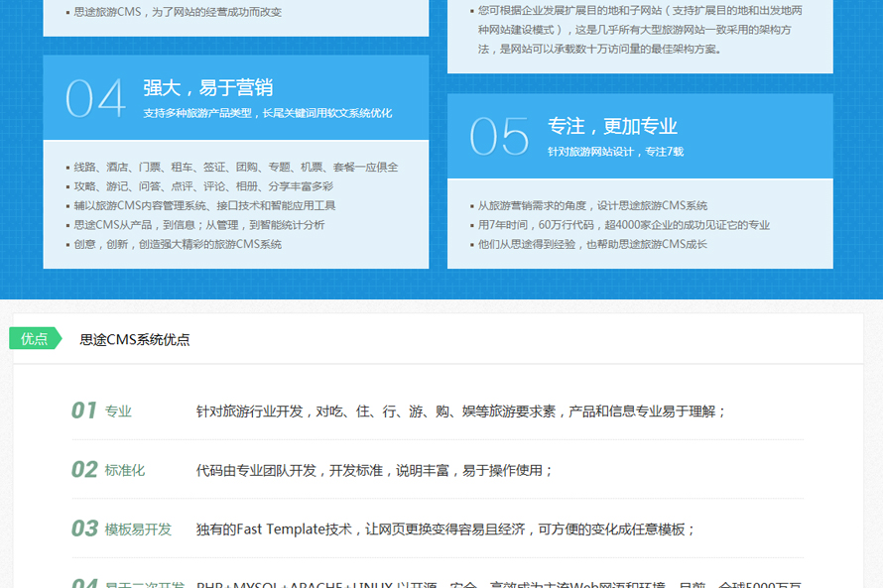This screenshot has width=883, height=588.
Task: Click the large 04 number graphic
Action: click(95, 98)
